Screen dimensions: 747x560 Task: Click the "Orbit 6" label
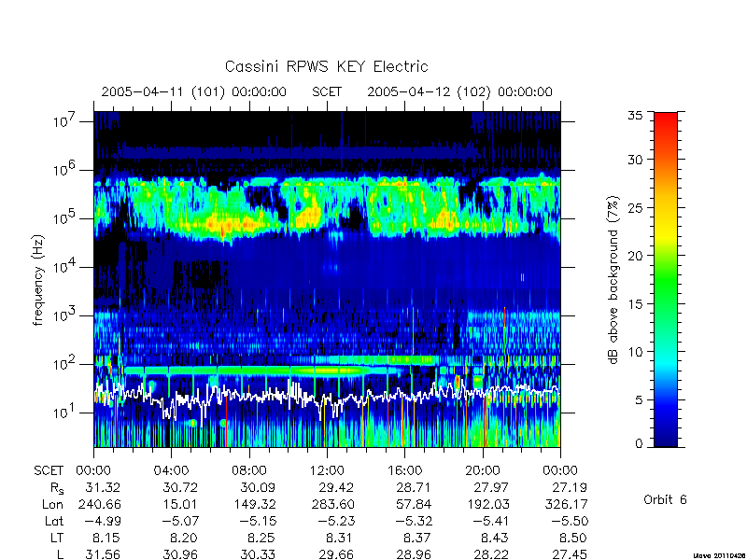point(665,499)
